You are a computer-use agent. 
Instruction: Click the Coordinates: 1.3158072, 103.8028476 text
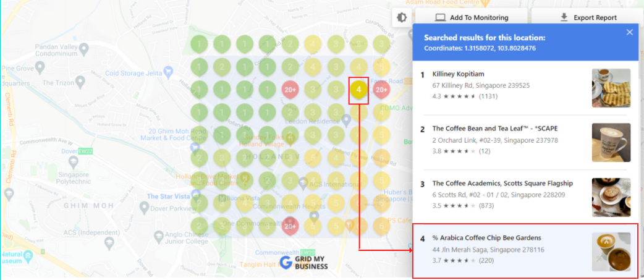480,48
